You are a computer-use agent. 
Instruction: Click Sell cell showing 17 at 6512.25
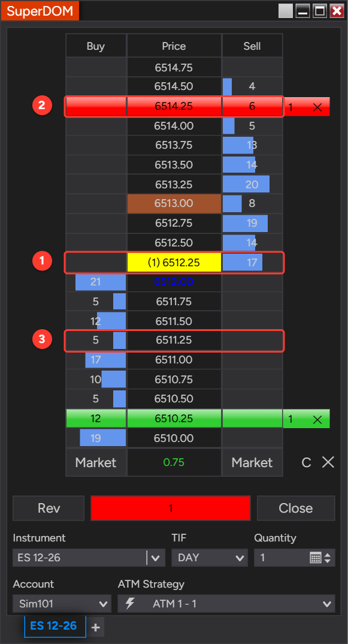point(252,263)
